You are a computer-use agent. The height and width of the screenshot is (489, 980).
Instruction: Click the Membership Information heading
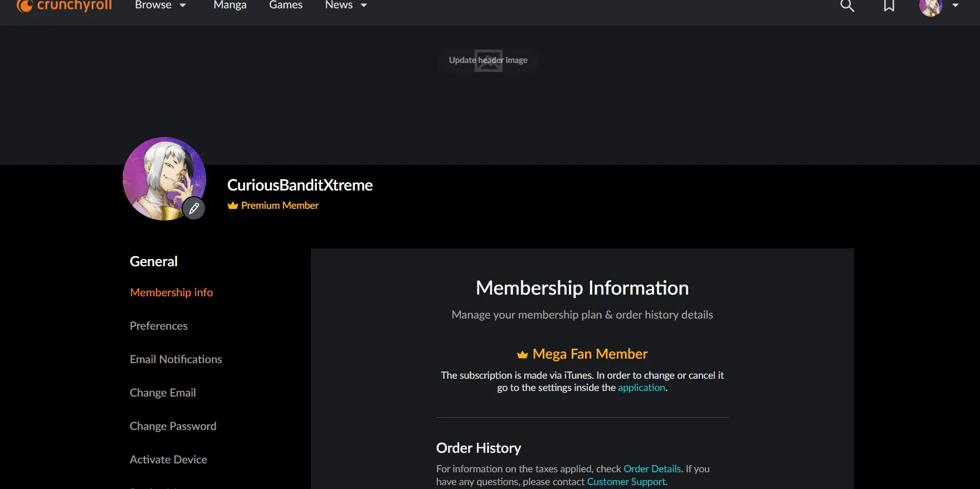582,288
